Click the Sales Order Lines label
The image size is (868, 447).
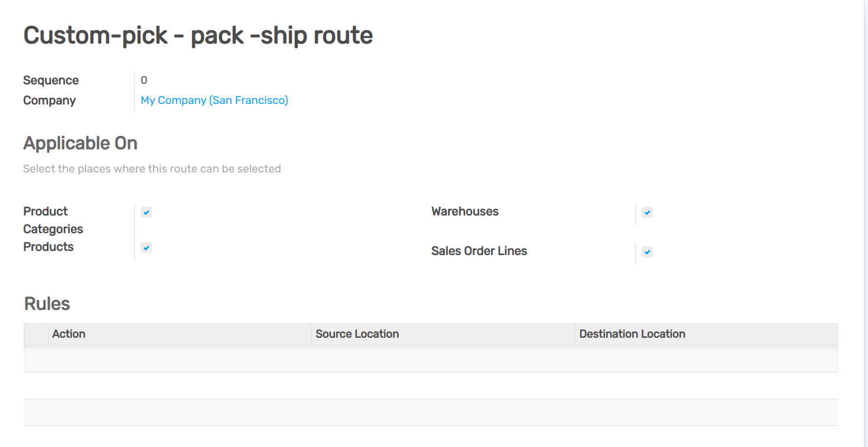point(479,250)
